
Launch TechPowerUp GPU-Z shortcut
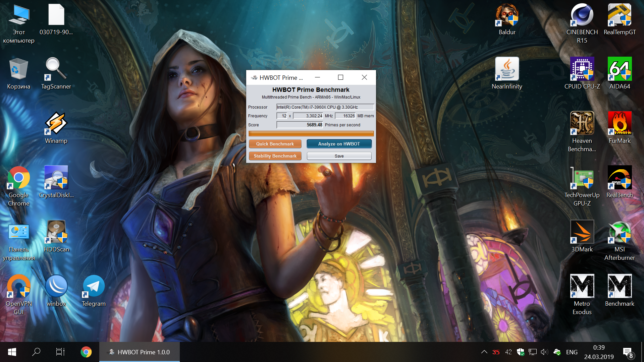coord(582,186)
